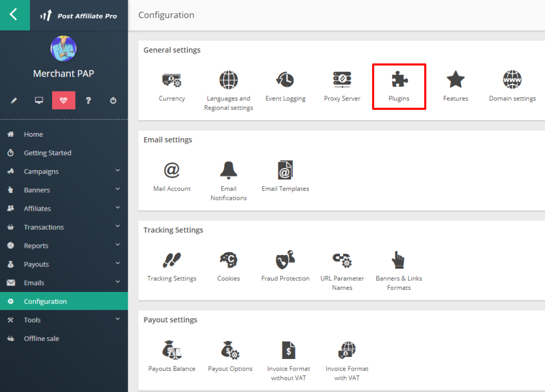Select Offline sale sidebar item
Image resolution: width=545 pixels, height=392 pixels.
[41, 338]
